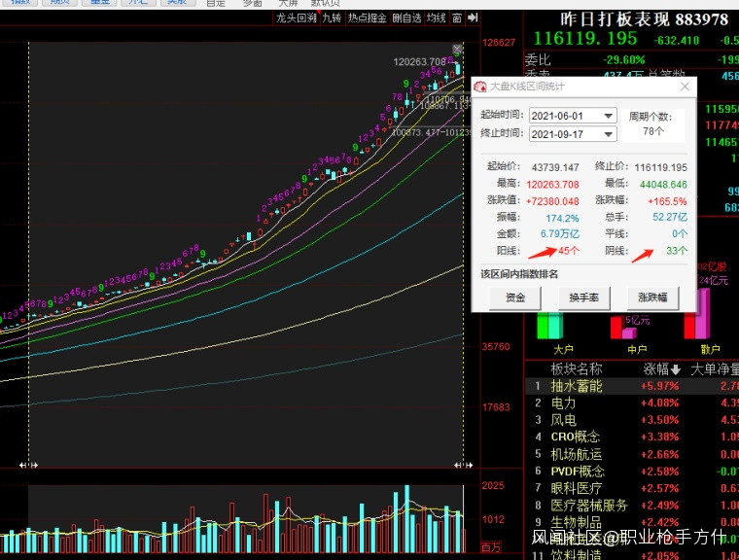This screenshot has height=560, width=739.
Task: Click the 120263.708 high price label
Action: (x=419, y=62)
